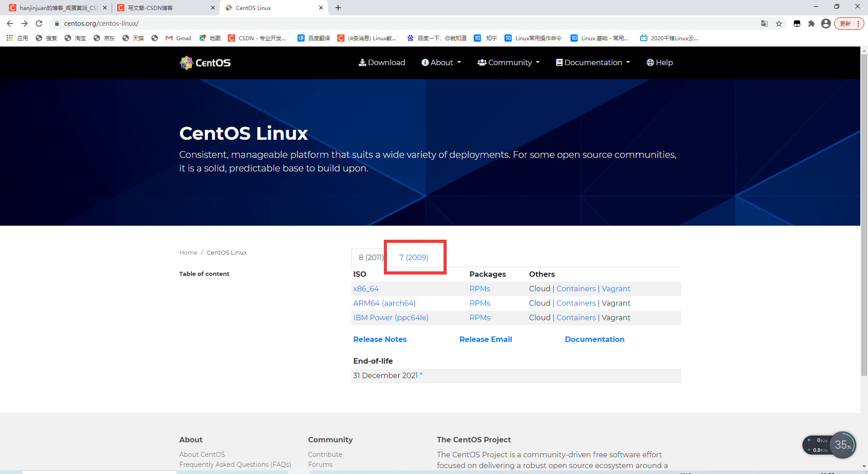Open the Contribute footer link
This screenshot has height=474, width=868.
coord(325,455)
